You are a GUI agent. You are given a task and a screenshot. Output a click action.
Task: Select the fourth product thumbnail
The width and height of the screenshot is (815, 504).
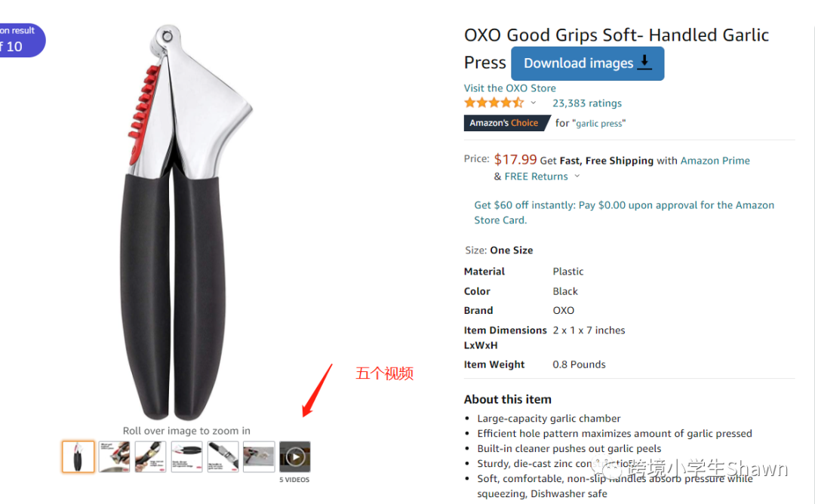pyautogui.click(x=186, y=456)
